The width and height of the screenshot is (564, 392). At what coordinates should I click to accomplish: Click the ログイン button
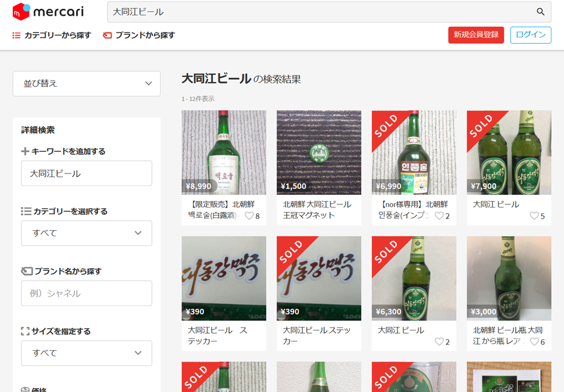click(x=530, y=35)
